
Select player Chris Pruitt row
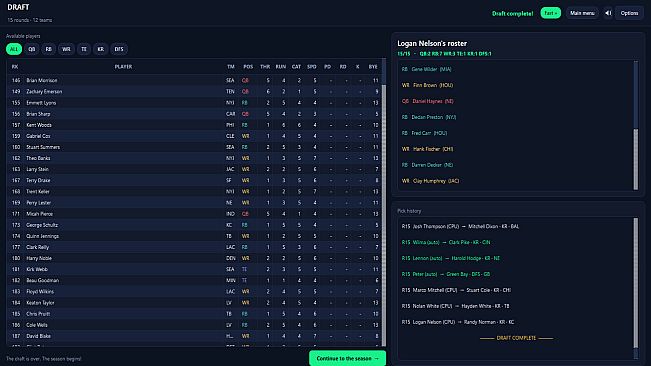[193, 314]
